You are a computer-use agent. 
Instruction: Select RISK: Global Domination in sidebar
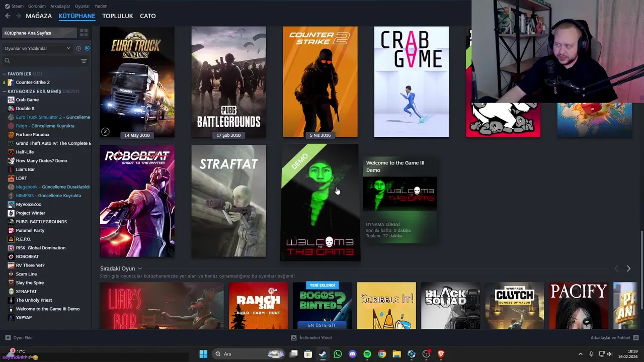click(x=40, y=248)
